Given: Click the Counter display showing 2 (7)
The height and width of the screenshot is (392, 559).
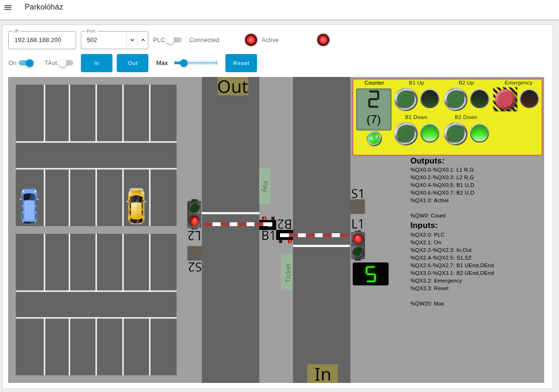Looking at the screenshot, I should coord(374,109).
